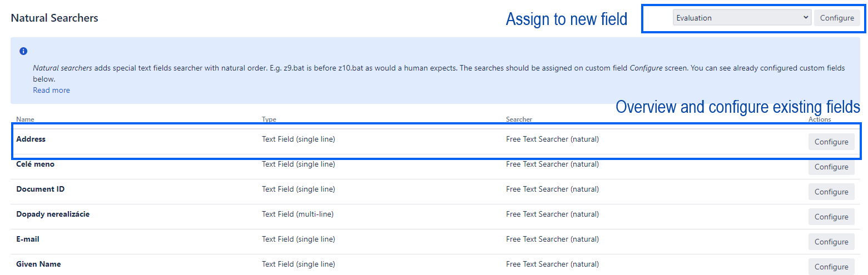Click the Type column header
The height and width of the screenshot is (275, 868).
pyautogui.click(x=269, y=119)
